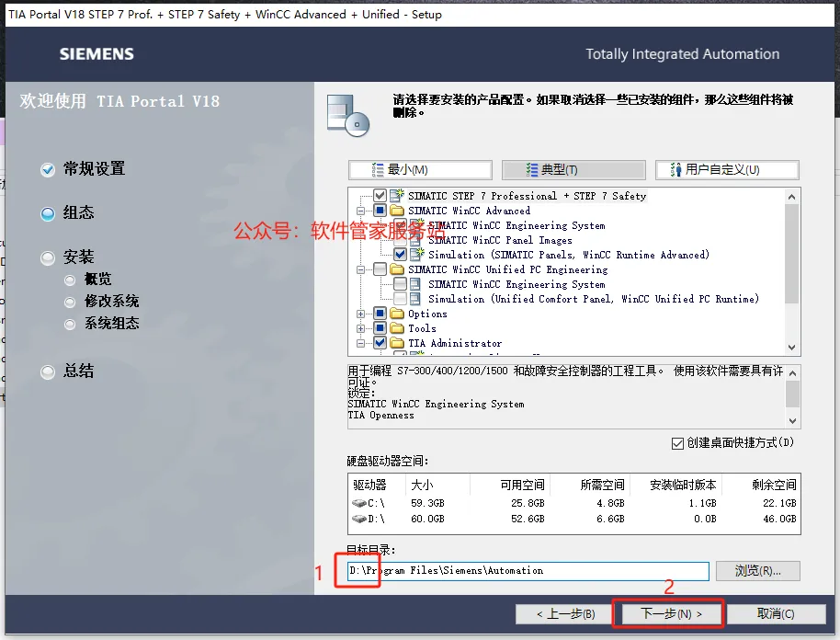
Task: Toggle 创建桌面快捷方式(D) checkbox
Action: (677, 443)
